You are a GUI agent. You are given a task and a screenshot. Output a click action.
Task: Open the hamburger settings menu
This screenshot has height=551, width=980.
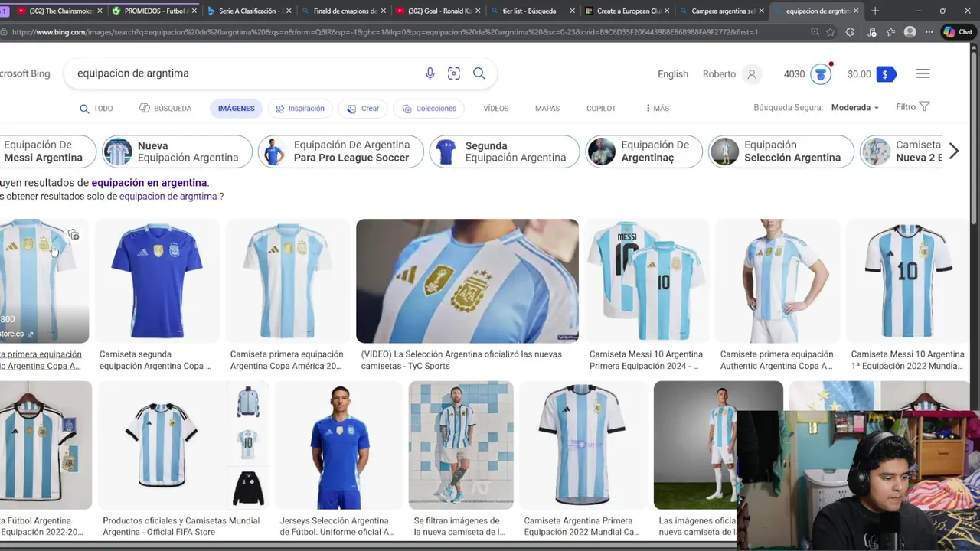point(923,73)
